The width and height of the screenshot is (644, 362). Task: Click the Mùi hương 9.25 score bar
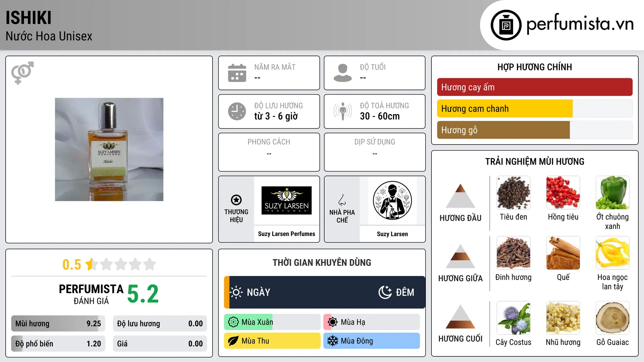(58, 324)
